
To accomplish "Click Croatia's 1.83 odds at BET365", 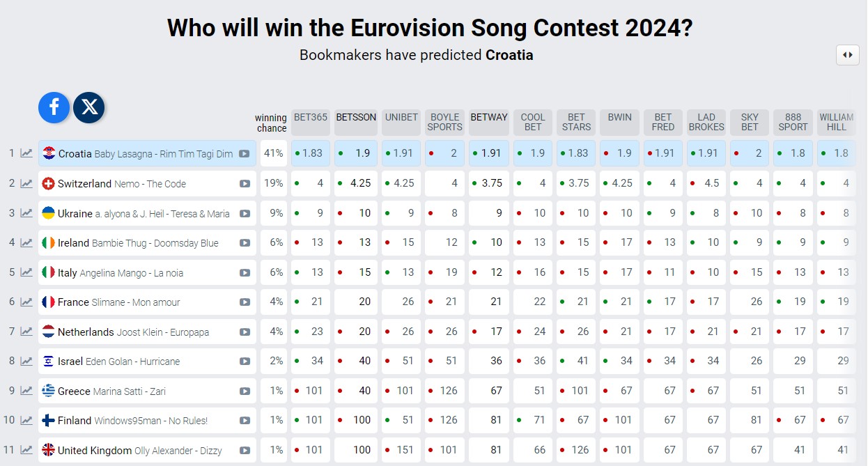I will (x=311, y=153).
